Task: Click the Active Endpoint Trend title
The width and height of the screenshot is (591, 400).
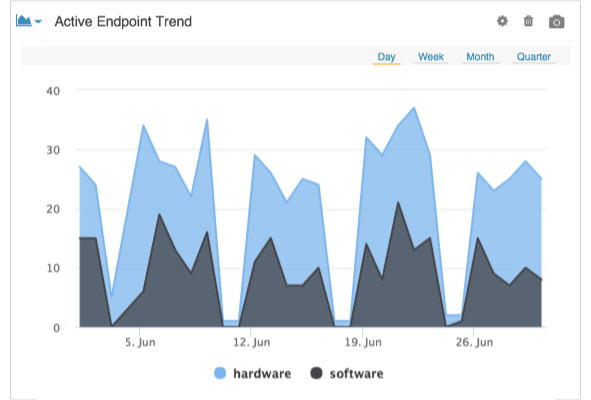Action: coord(123,21)
